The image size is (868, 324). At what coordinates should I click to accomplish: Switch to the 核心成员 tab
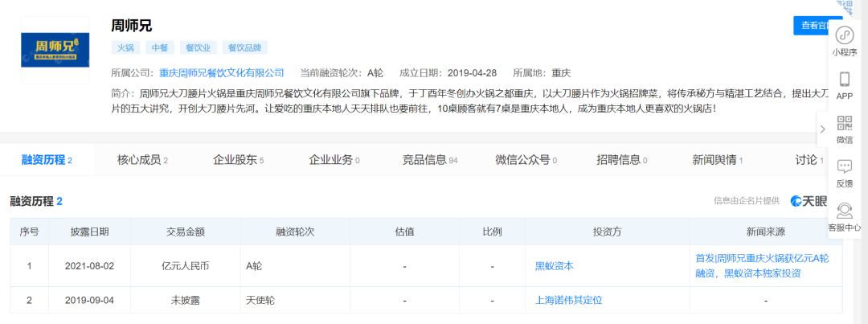[142, 160]
